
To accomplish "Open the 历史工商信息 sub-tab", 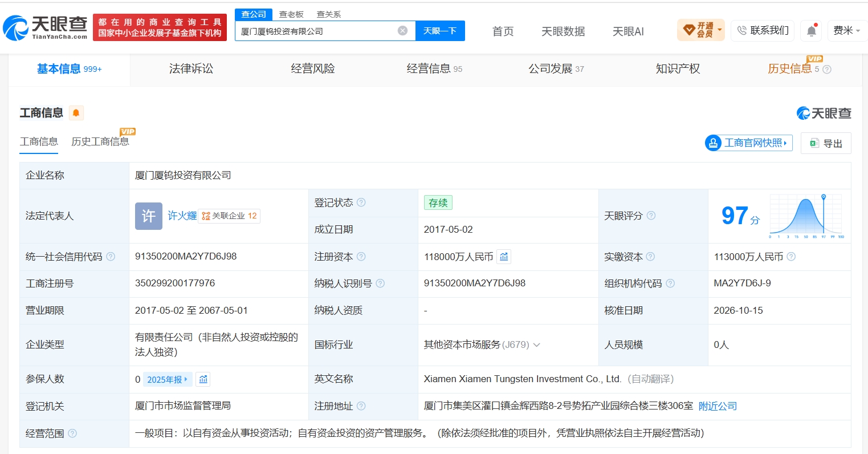I will (100, 141).
